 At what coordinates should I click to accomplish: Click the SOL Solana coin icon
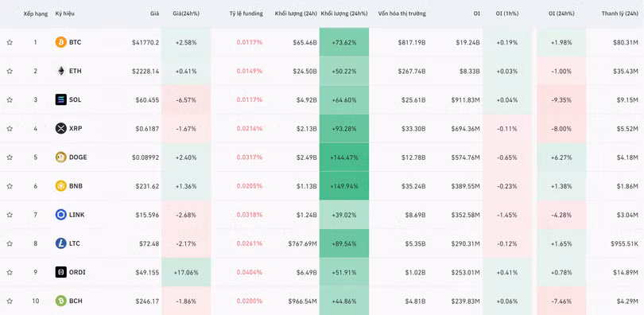coord(60,99)
